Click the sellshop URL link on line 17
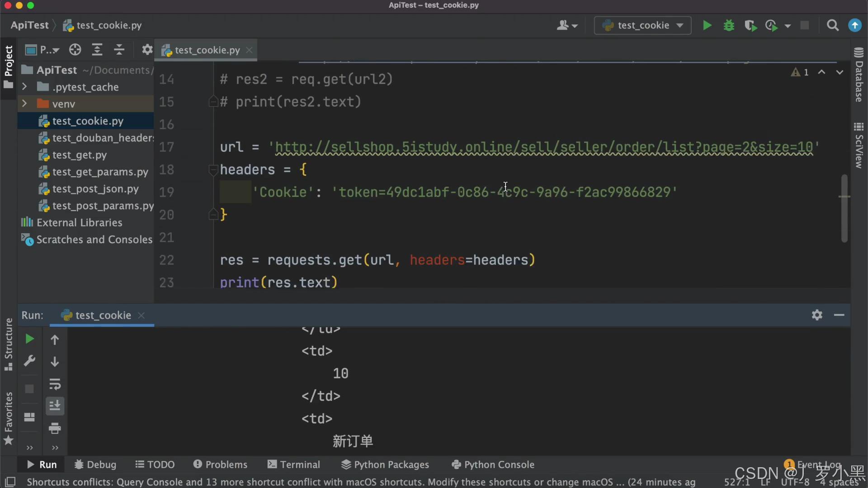The height and width of the screenshot is (488, 868). [544, 147]
